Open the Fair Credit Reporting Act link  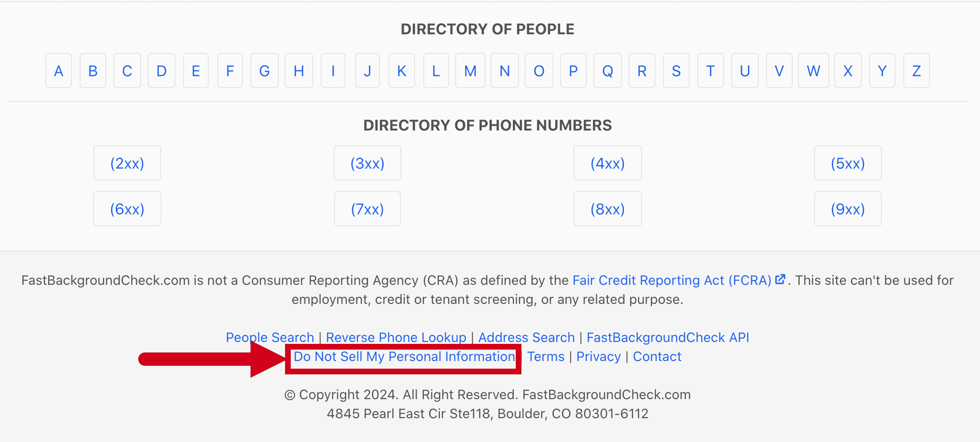pyautogui.click(x=672, y=280)
